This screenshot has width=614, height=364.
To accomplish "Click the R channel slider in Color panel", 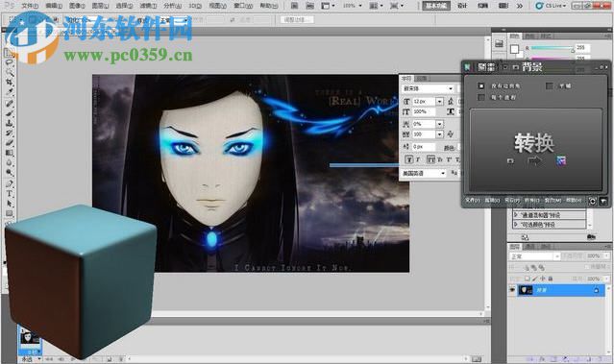I will click(553, 48).
